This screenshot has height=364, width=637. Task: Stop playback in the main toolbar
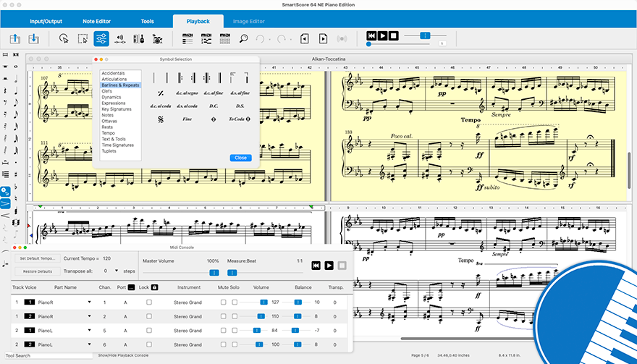pyautogui.click(x=393, y=35)
